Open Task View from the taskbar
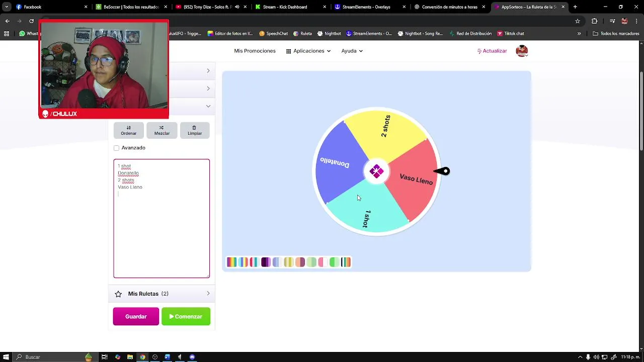The image size is (644, 362). (x=105, y=357)
